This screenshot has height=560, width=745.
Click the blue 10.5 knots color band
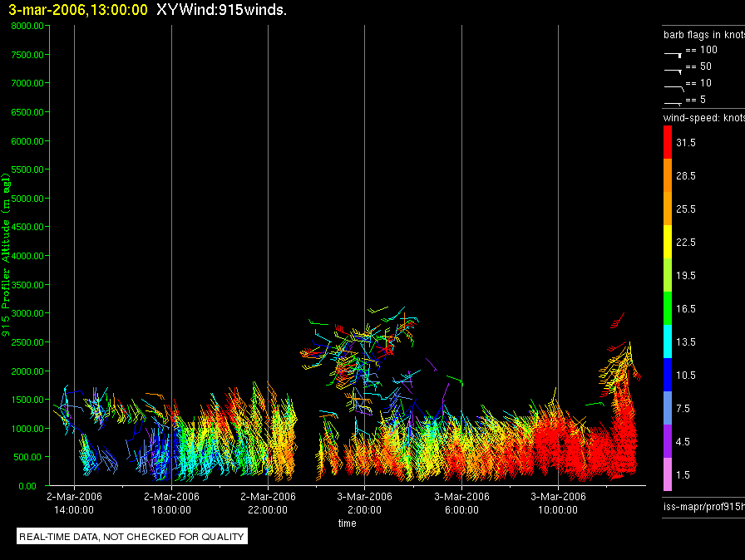[668, 375]
